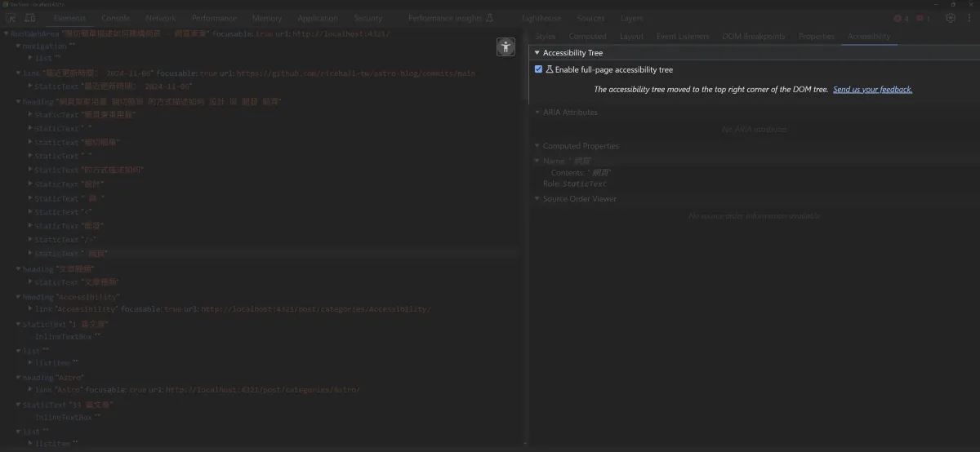980x452 pixels.
Task: Switch to the Console tab
Action: tap(115, 18)
